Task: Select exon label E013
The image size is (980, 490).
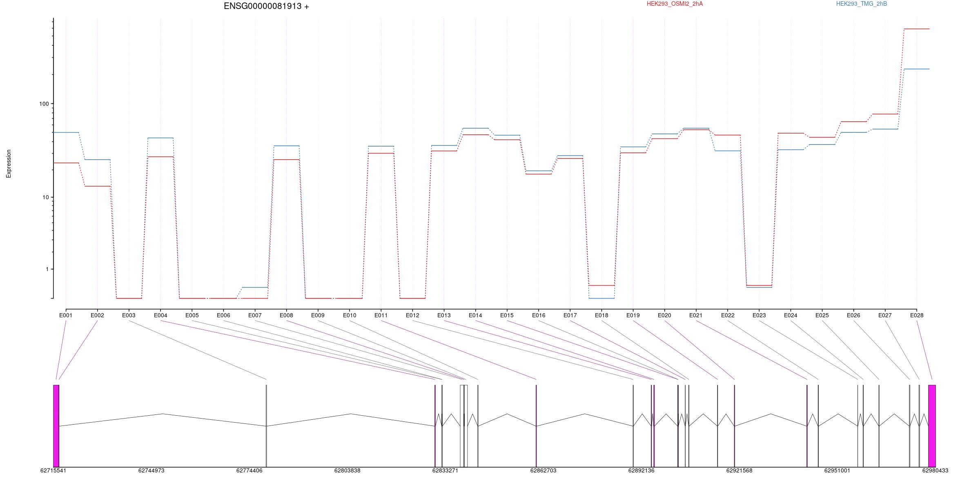Action: (444, 315)
